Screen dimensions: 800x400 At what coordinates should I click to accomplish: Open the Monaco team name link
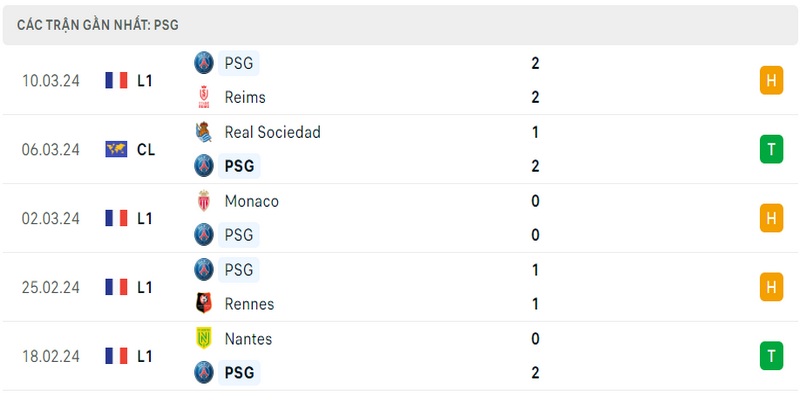click(x=252, y=201)
